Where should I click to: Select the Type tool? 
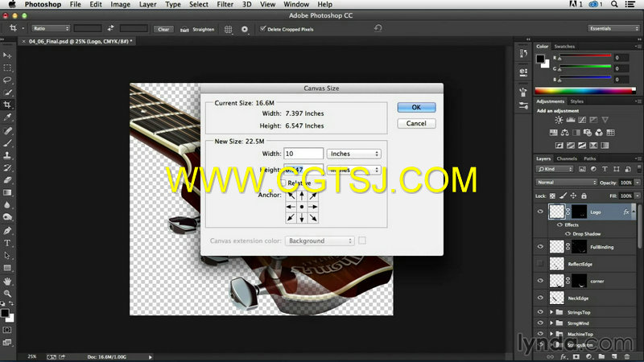click(7, 243)
